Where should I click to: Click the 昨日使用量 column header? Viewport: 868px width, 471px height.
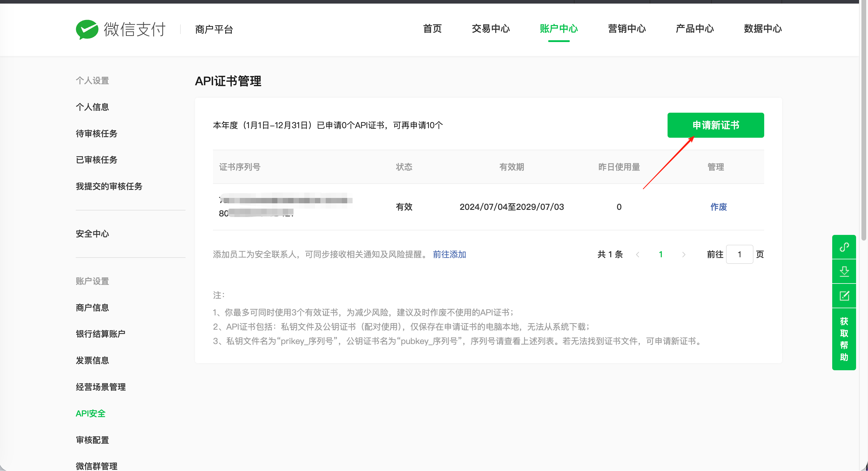(619, 167)
